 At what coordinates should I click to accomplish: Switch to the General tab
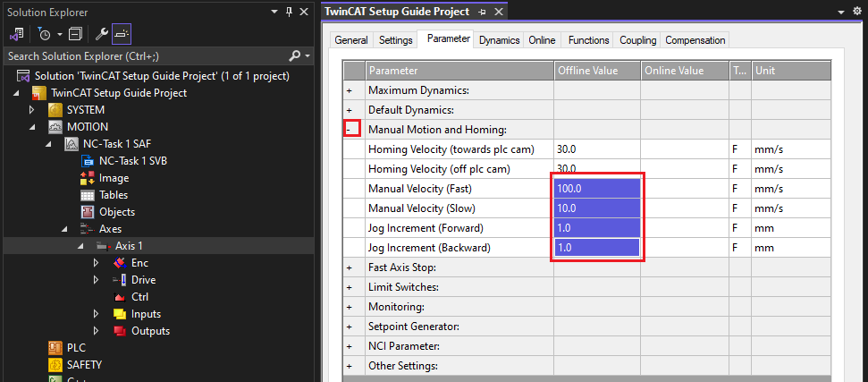point(351,40)
